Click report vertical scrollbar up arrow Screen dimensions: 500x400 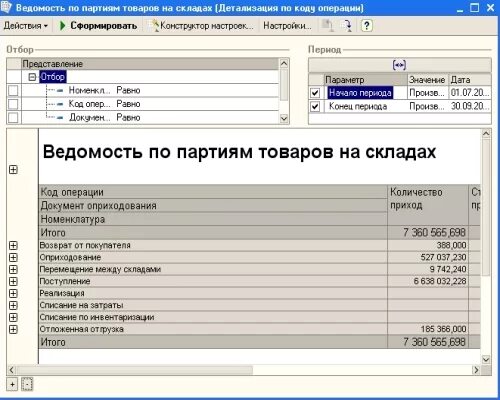click(486, 134)
